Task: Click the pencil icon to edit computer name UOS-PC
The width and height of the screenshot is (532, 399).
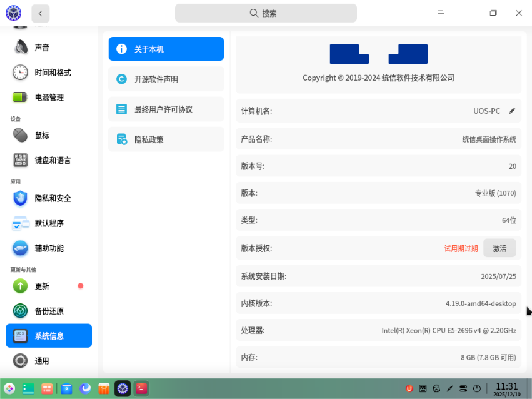Action: (x=513, y=111)
